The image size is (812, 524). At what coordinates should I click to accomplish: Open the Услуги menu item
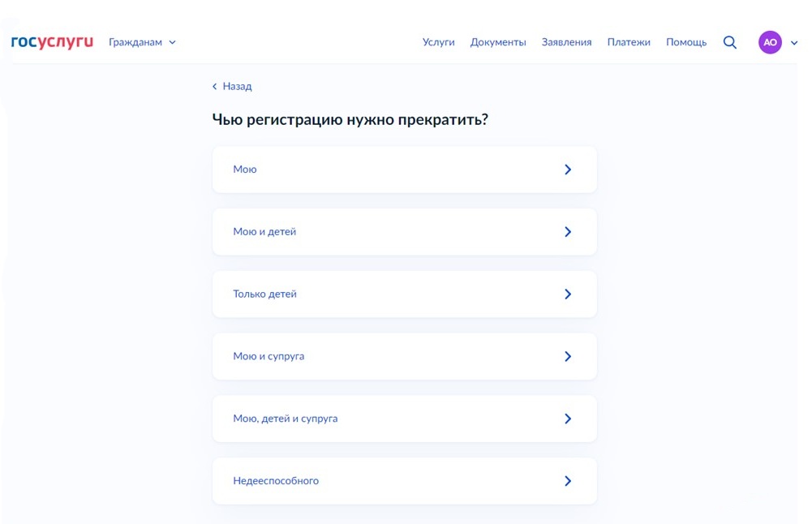[438, 42]
